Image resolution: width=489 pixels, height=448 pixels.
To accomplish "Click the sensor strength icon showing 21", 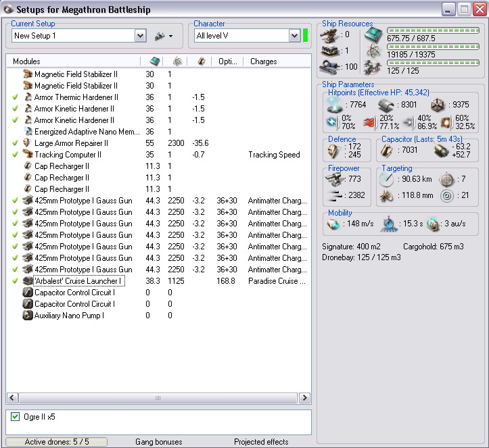I will pyautogui.click(x=446, y=196).
